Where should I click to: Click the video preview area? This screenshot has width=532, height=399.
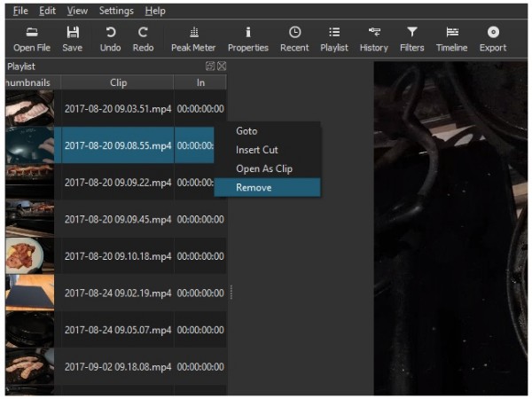click(x=450, y=228)
